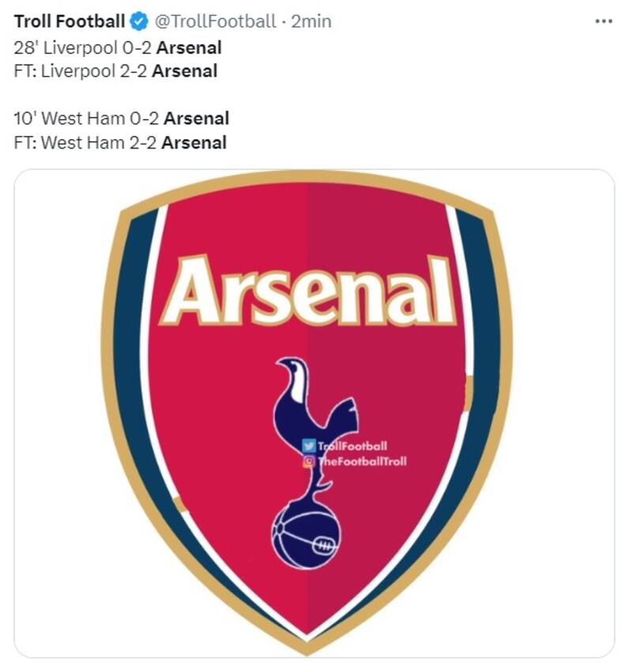632x672 pixels.
Task: Click the line "FT: West Ham 2-2 Arsenal"
Action: pos(120,143)
